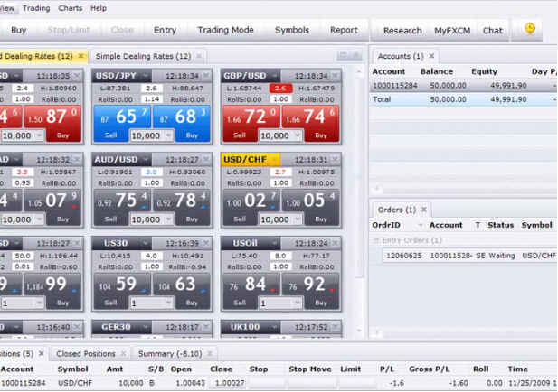The width and height of the screenshot is (558, 392).
Task: Open Chat from toolbar
Action: [x=493, y=31]
